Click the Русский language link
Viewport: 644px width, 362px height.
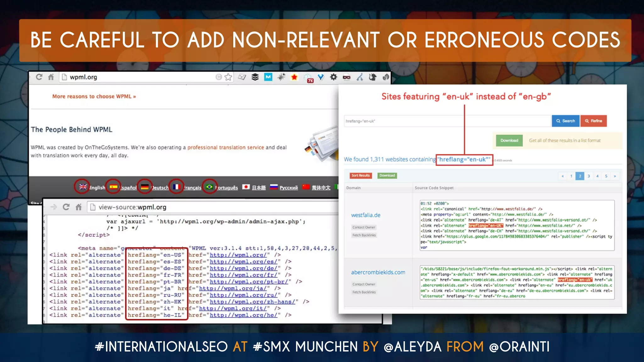tap(289, 188)
